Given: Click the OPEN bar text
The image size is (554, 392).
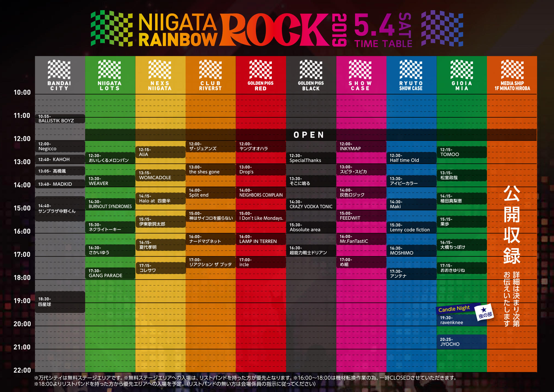Looking at the screenshot, I should (309, 135).
